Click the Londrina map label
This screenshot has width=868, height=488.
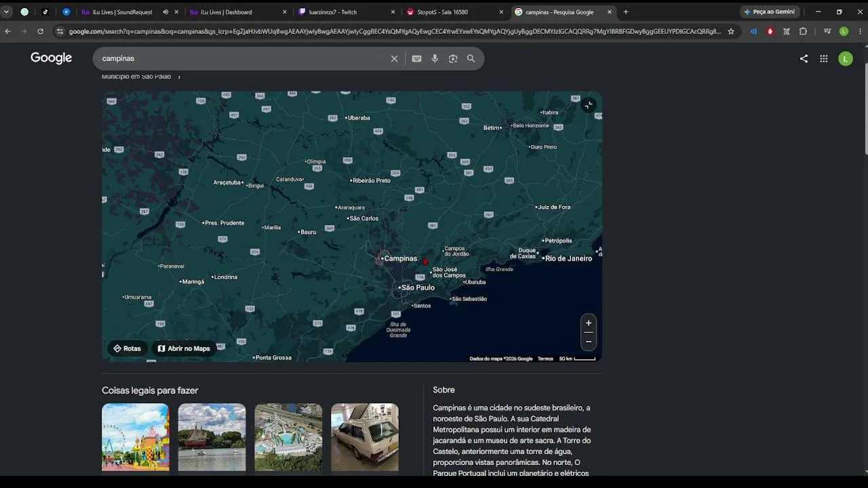224,277
